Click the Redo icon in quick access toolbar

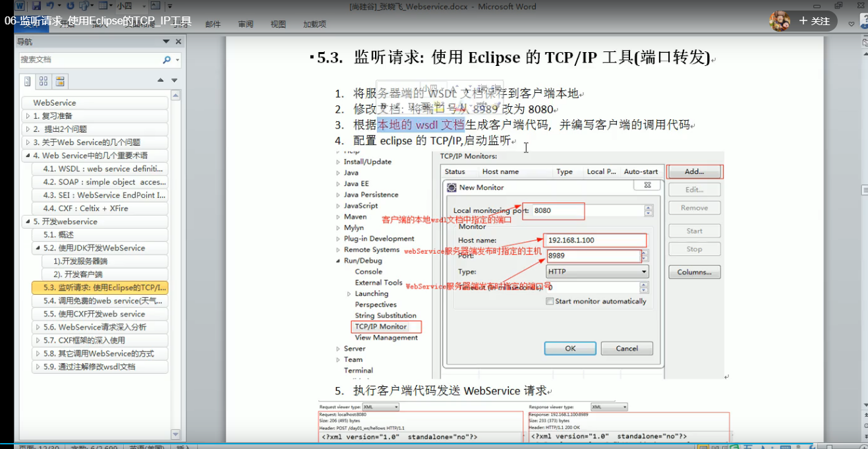click(70, 7)
